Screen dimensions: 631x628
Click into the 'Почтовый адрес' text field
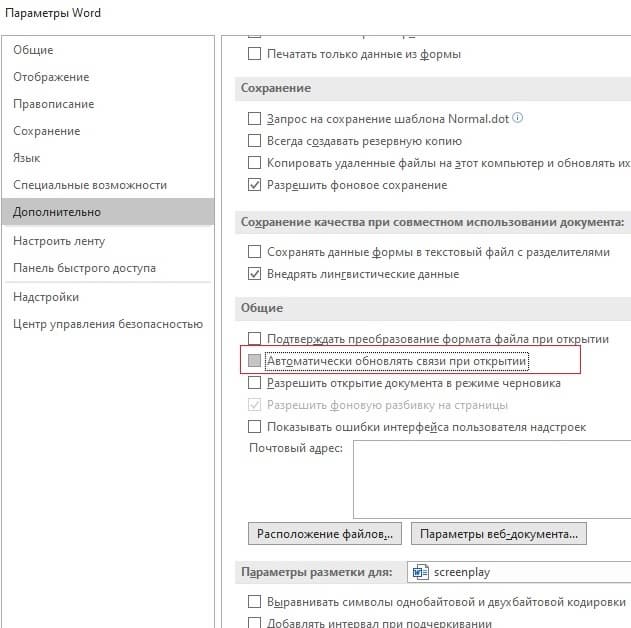pos(490,478)
